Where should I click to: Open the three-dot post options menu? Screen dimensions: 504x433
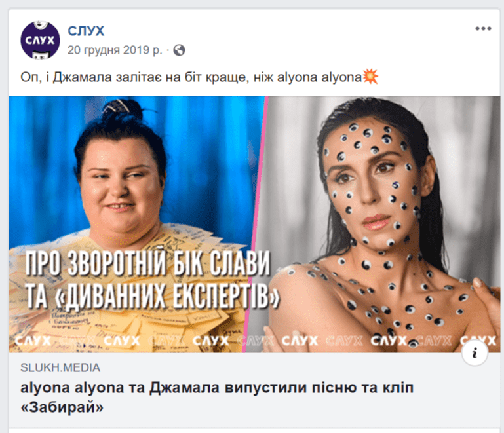483,29
